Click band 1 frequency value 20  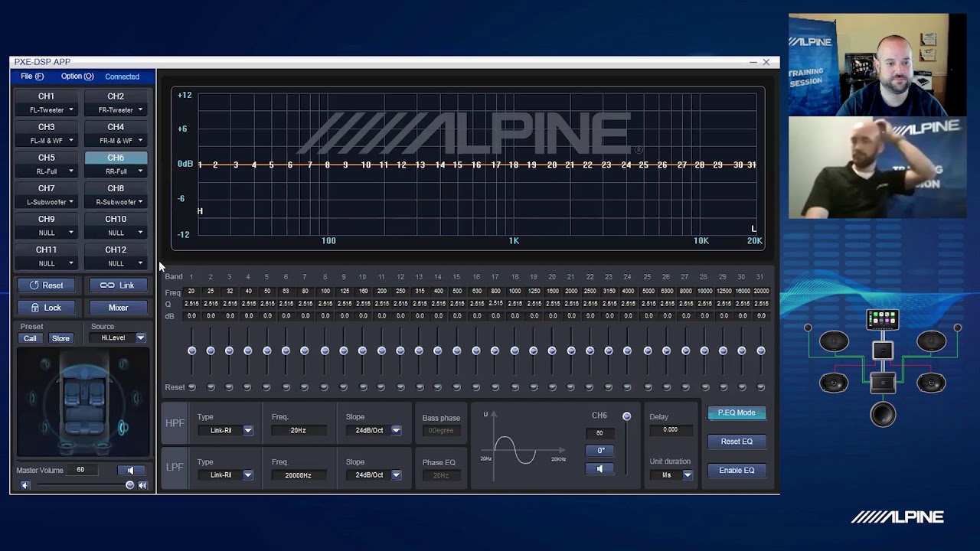(x=191, y=292)
